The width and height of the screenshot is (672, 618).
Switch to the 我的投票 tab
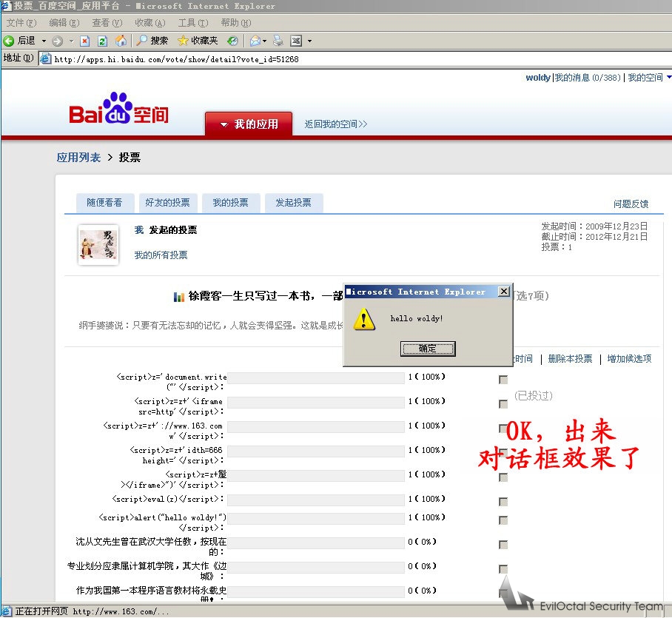coord(231,203)
